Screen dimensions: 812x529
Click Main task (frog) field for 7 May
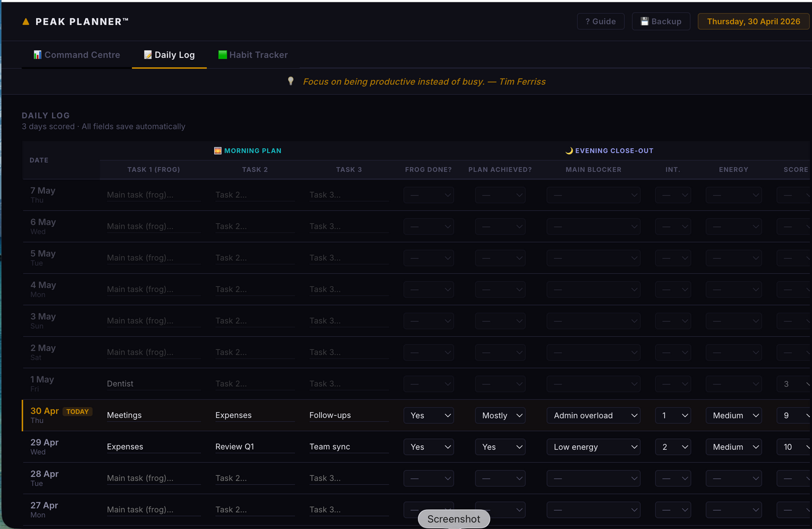154,195
